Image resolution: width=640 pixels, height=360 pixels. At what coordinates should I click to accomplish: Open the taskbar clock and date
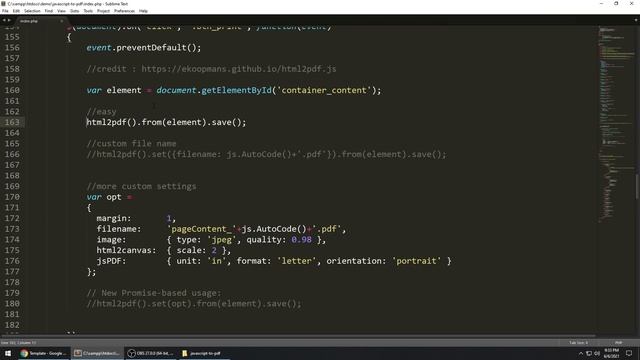point(611,353)
